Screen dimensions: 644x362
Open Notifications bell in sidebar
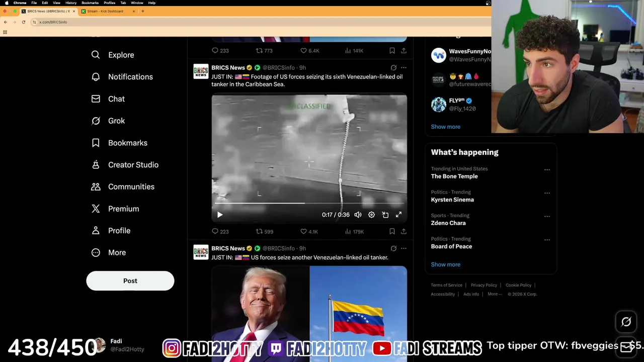point(122,77)
